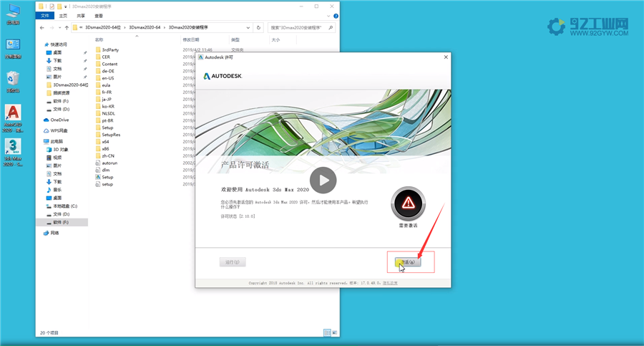Open 此电脑 in navigation pane
Image resolution: width=644 pixels, height=346 pixels.
pyautogui.click(x=54, y=142)
